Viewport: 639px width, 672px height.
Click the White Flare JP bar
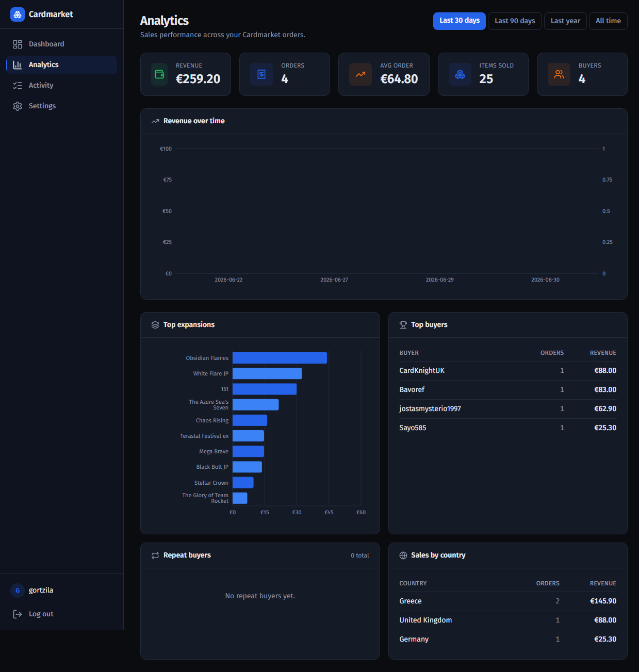pos(267,373)
